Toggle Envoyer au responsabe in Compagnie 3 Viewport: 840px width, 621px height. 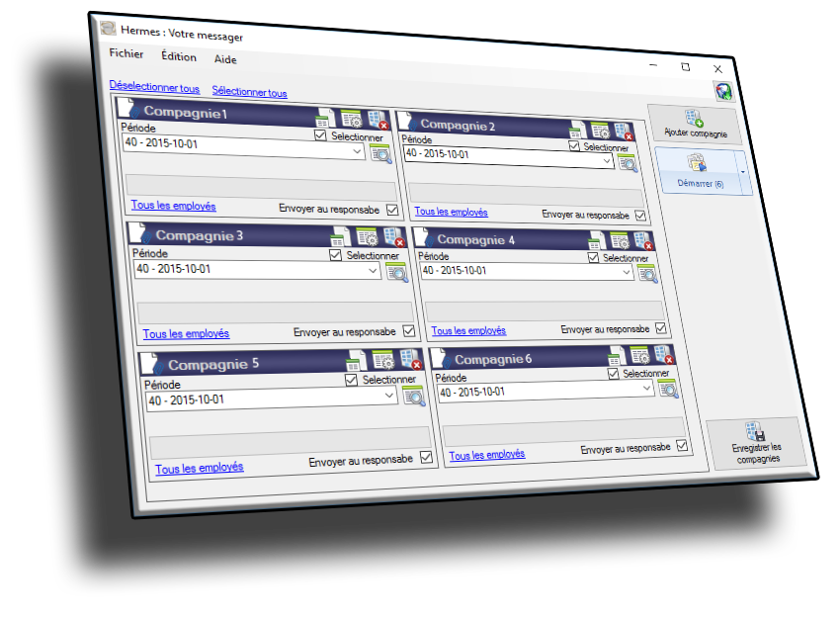[409, 331]
